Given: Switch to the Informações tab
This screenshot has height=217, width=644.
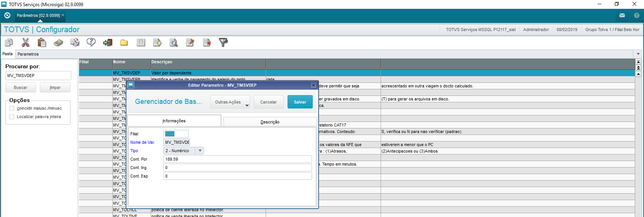Looking at the screenshot, I should tap(174, 121).
